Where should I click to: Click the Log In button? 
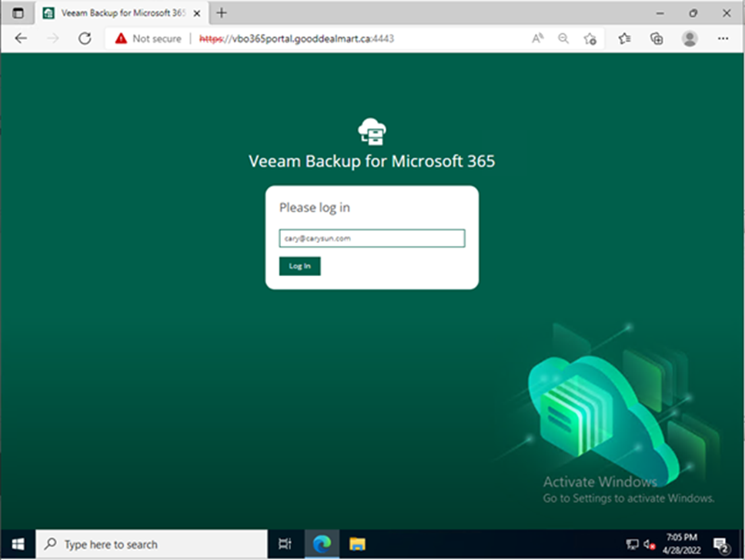click(x=299, y=266)
